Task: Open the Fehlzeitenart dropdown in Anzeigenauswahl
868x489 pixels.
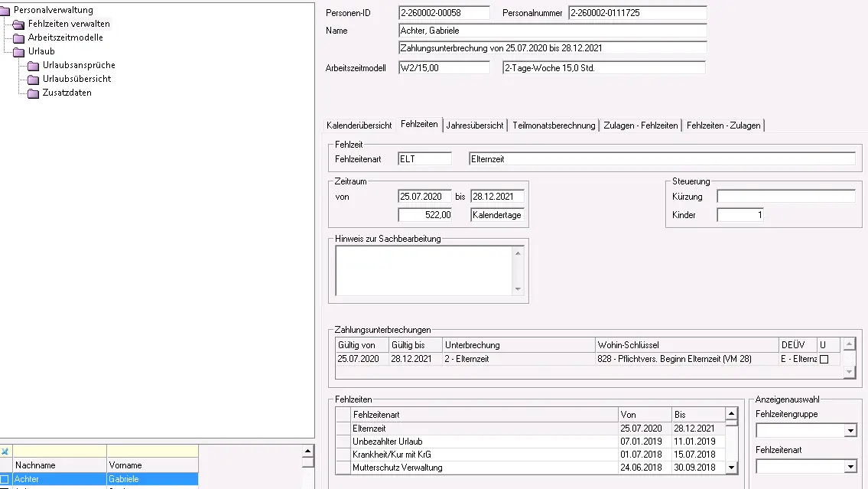Action: (x=850, y=467)
